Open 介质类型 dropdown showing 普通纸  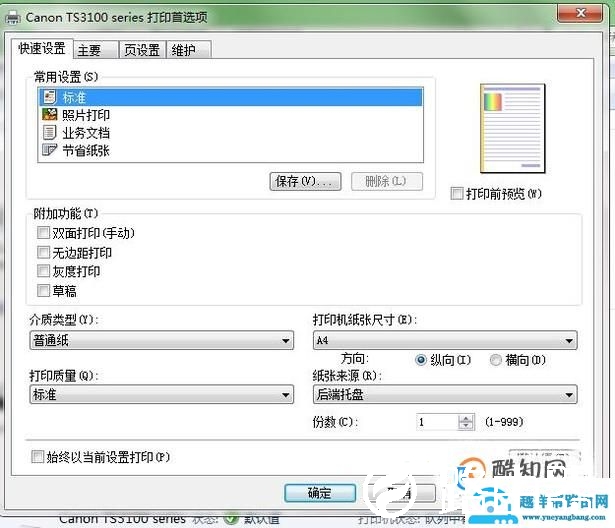point(162,340)
